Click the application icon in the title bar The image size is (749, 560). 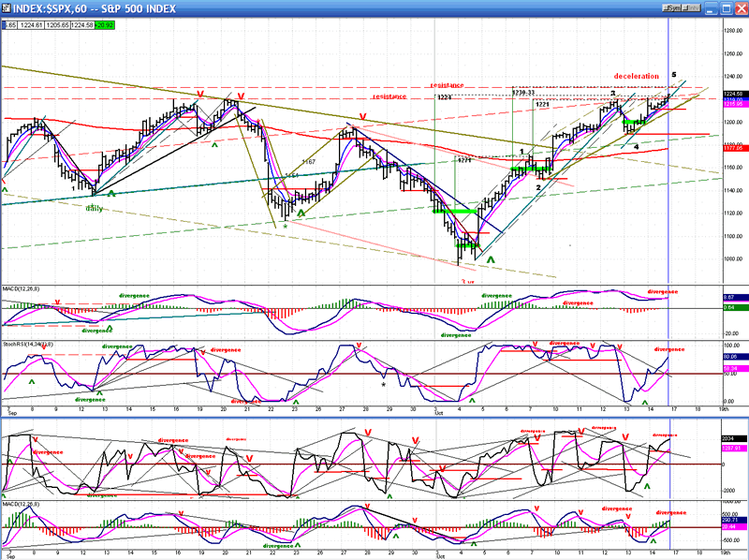pos(7,7)
